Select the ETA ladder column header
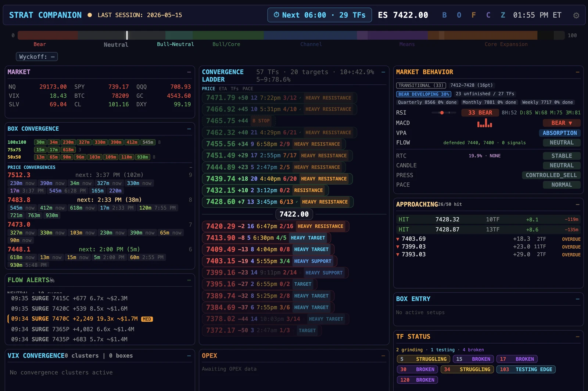 coord(223,89)
